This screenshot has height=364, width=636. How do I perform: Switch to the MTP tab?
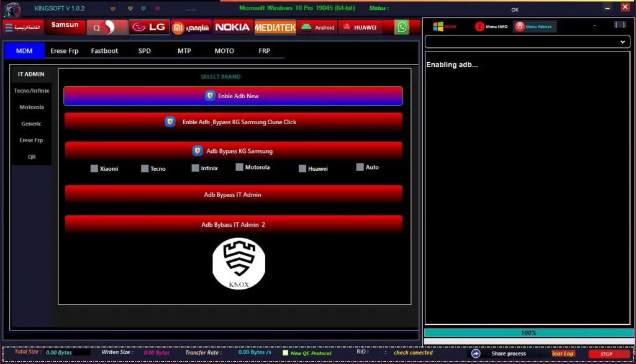(x=184, y=51)
